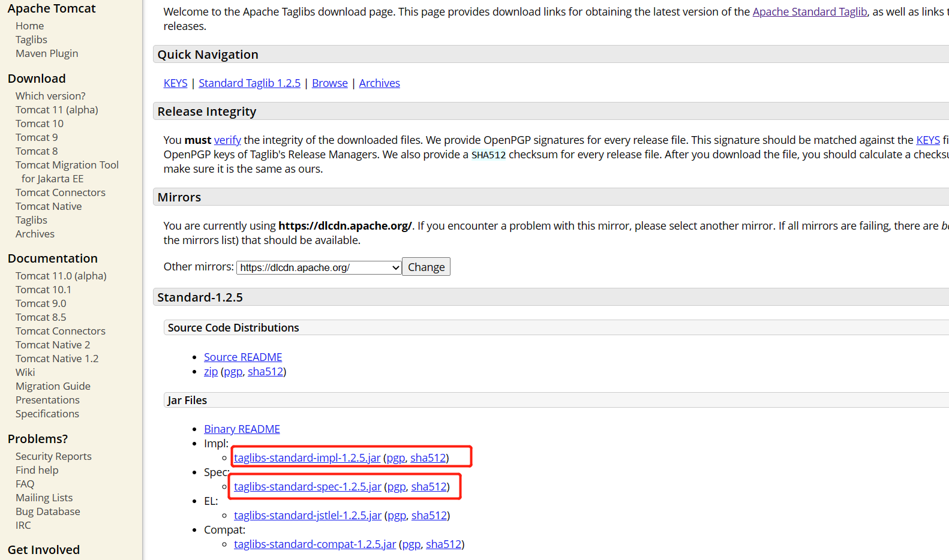Open pgp signature for compat jar
This screenshot has height=560, width=949.
click(411, 544)
